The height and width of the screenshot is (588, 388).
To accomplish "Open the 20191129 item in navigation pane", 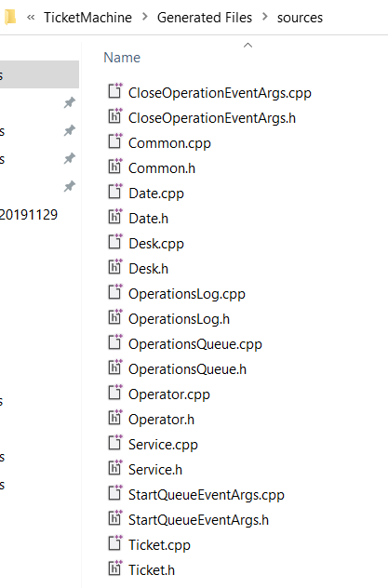I will [x=29, y=215].
